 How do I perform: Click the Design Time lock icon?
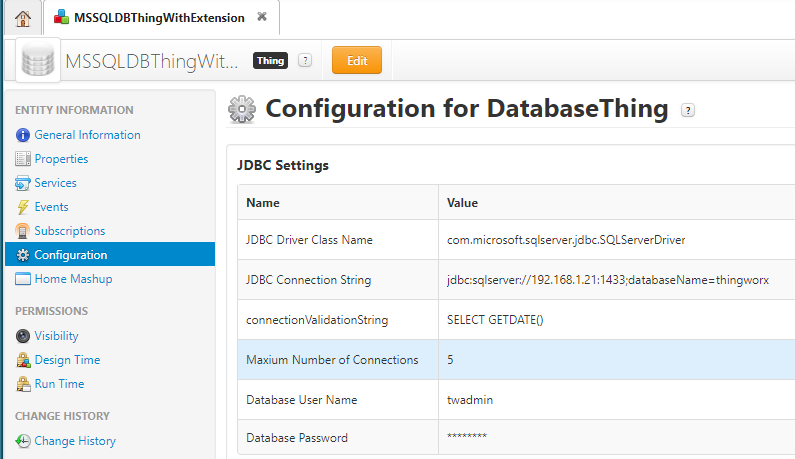(23, 360)
